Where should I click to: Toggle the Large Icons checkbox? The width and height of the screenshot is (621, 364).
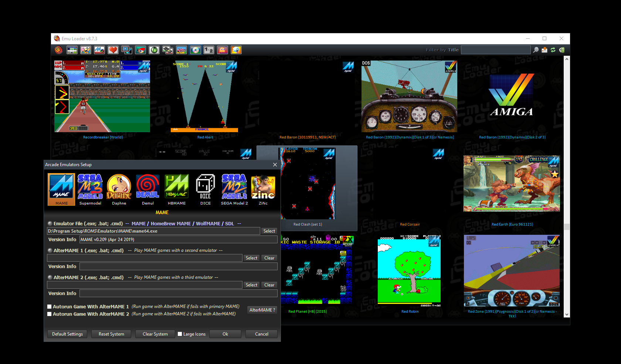click(x=180, y=334)
